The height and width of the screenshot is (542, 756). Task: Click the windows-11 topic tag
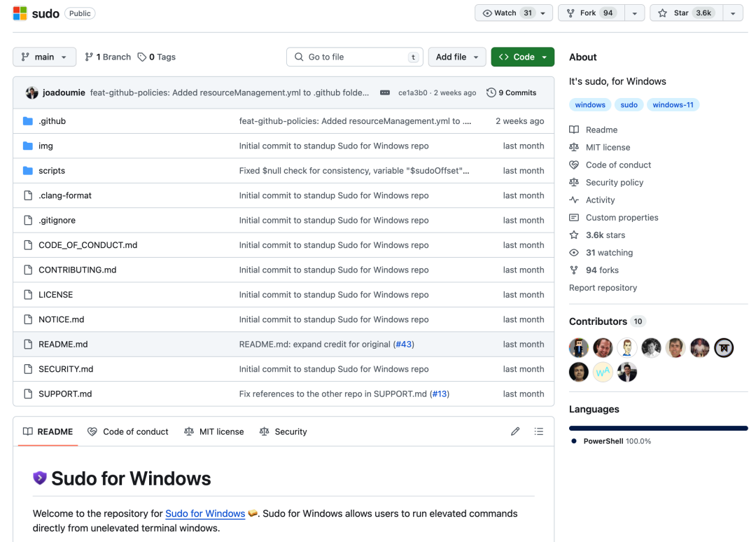pos(673,104)
